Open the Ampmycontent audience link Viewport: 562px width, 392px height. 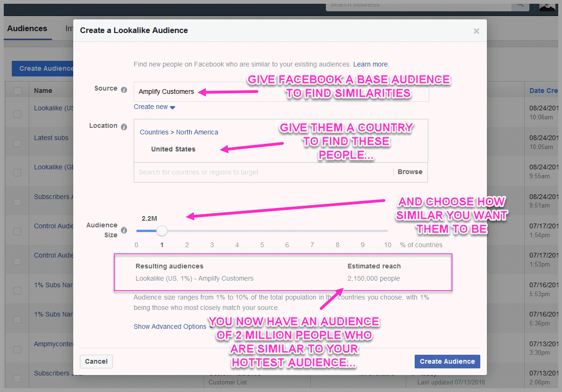[53, 344]
